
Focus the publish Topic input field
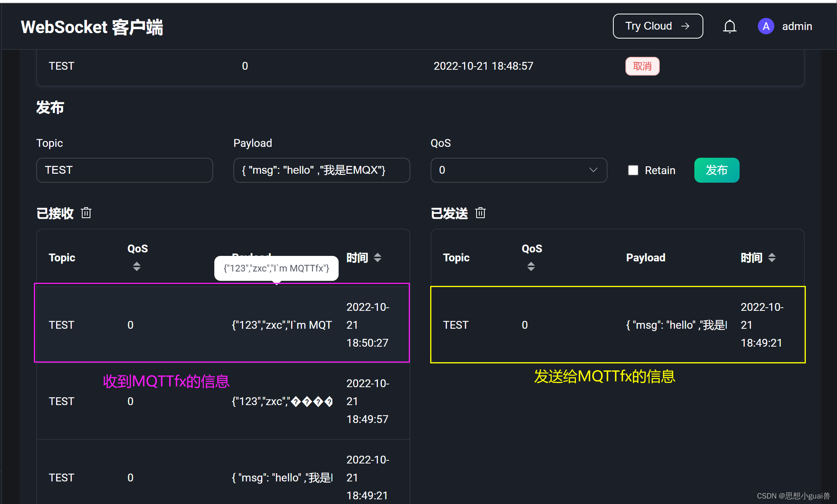(x=124, y=170)
